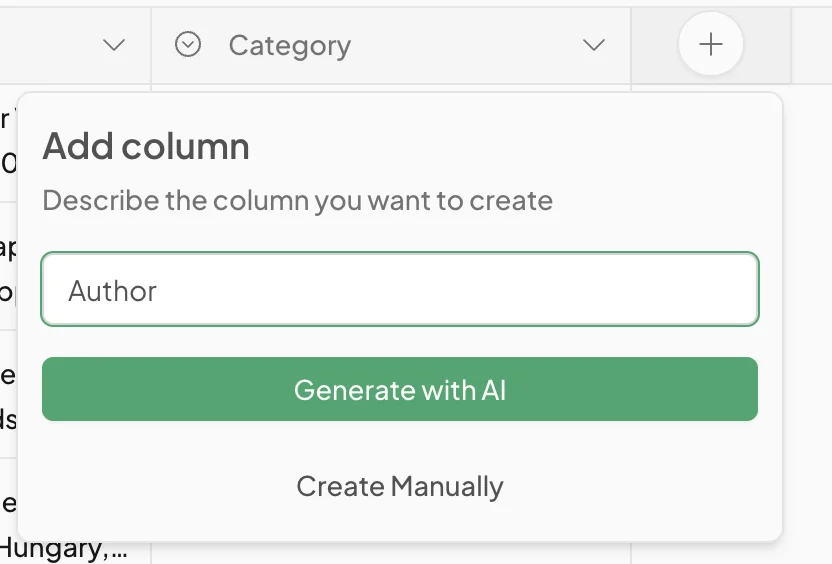Click bottom-row empty cell under the plus column
Viewport: 832px width, 564px height.
click(x=710, y=553)
